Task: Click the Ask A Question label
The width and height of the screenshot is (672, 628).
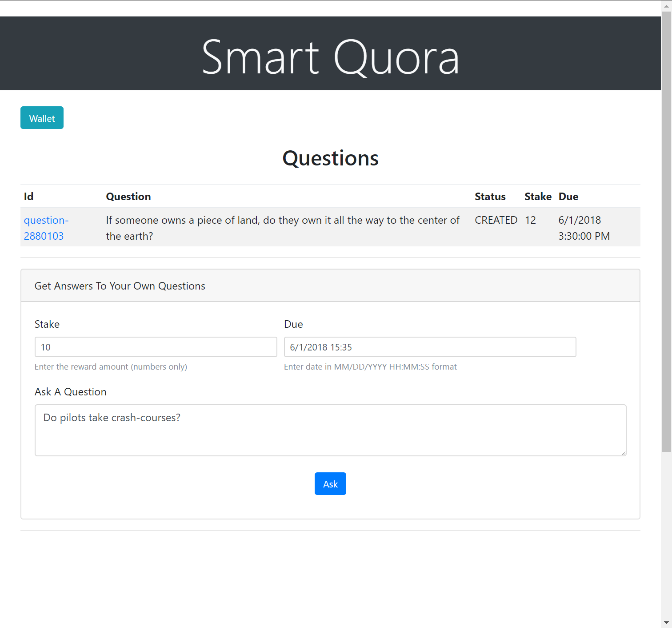Action: click(x=71, y=392)
